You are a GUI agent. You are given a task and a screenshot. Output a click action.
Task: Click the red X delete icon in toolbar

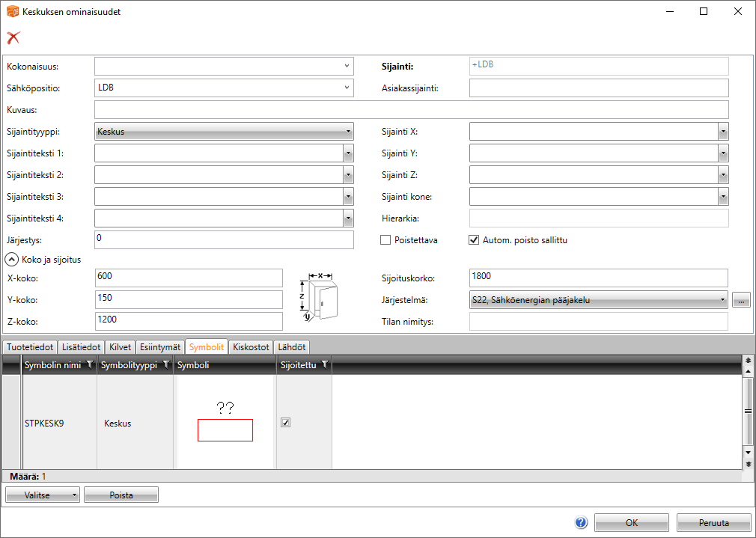tap(13, 38)
